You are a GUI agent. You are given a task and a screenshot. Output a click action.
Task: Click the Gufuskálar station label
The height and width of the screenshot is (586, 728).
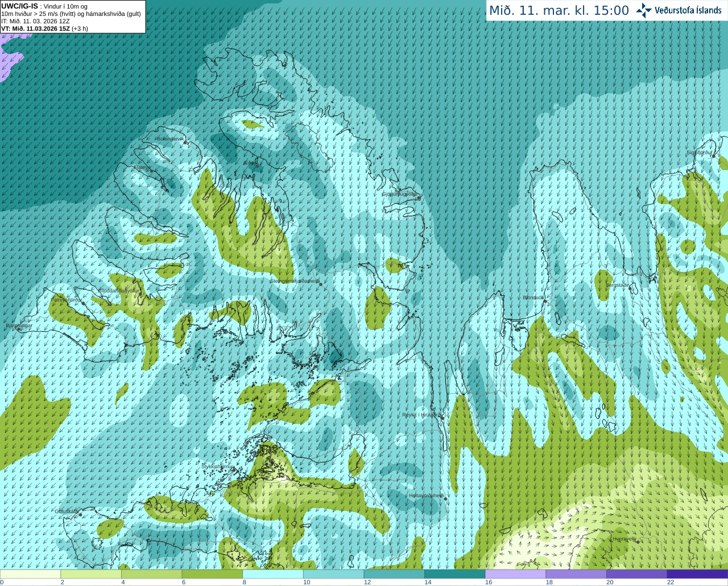pos(67,511)
